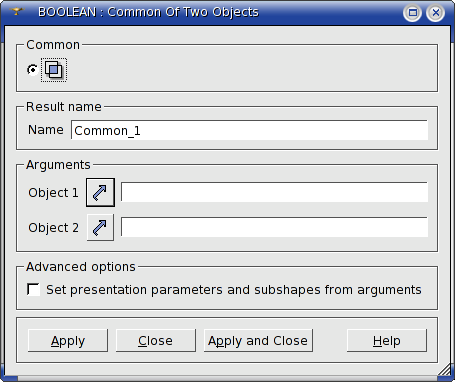455x382 pixels.
Task: Choose Apply and Close
Action: [258, 341]
